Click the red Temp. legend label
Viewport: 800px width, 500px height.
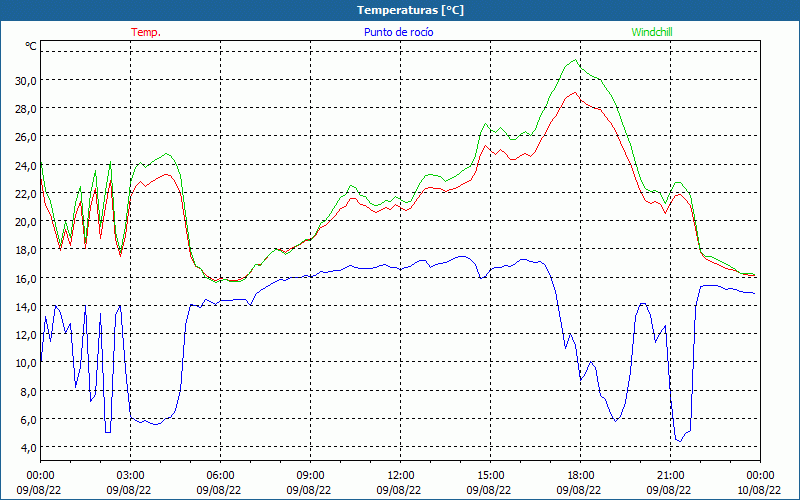pos(146,32)
